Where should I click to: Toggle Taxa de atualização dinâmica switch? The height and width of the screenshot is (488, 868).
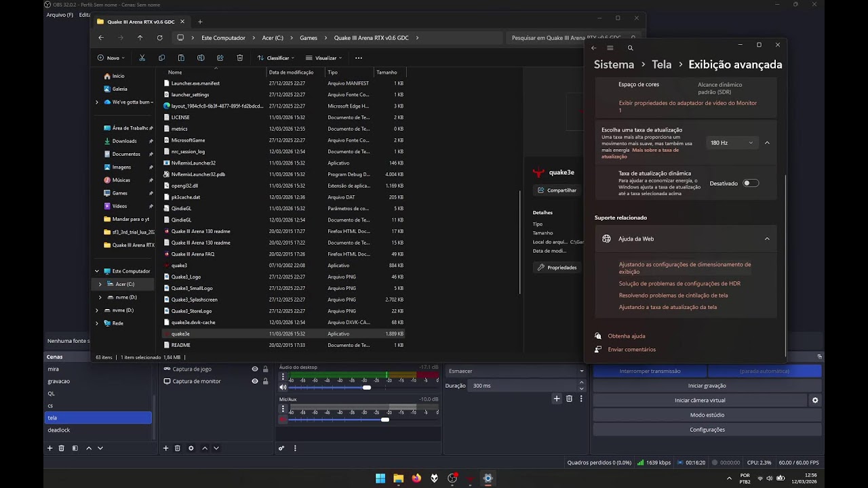point(751,183)
